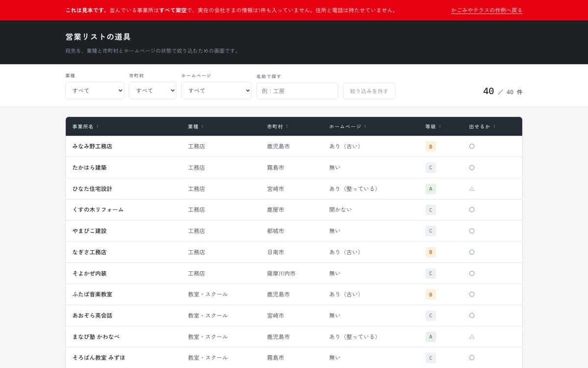Click grade badge C for くすの木リフォーム
This screenshot has width=588, height=368.
coord(431,210)
